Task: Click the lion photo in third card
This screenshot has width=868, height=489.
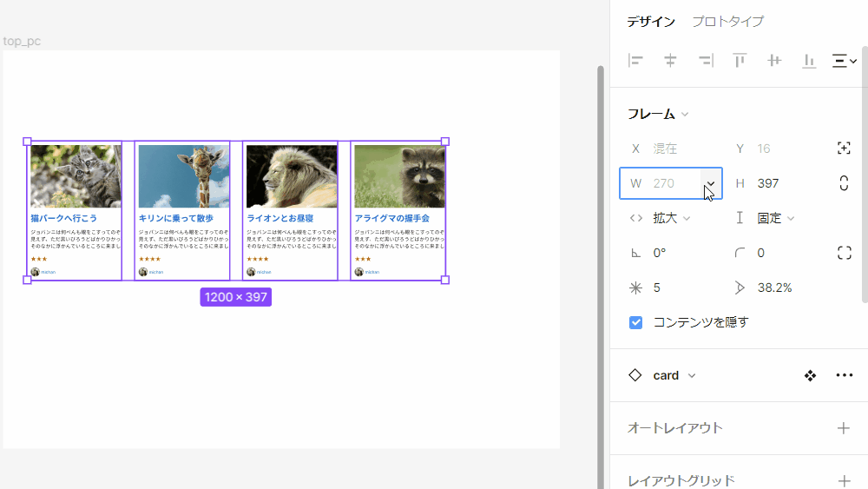Action: (x=292, y=176)
